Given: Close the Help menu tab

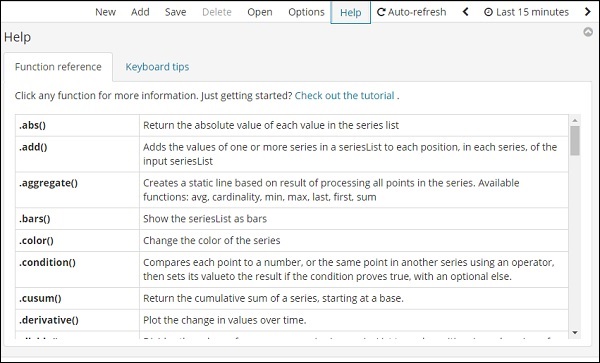Looking at the screenshot, I should click(351, 12).
